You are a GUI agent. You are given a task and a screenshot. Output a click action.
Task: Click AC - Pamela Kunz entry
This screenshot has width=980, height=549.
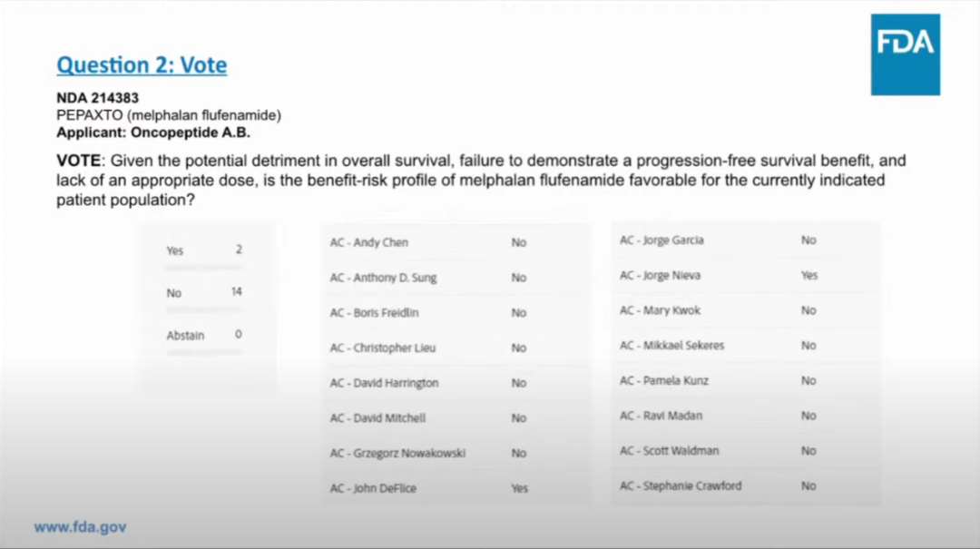746,380
